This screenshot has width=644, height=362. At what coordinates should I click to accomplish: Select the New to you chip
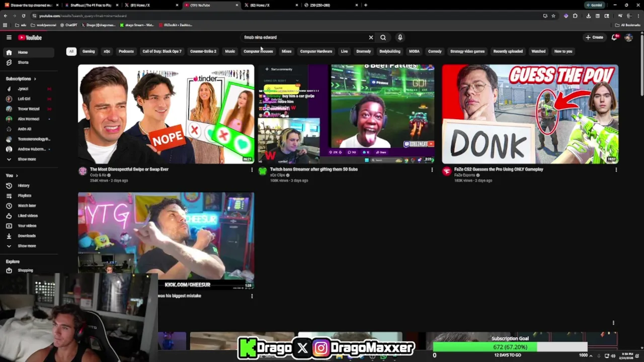563,51
